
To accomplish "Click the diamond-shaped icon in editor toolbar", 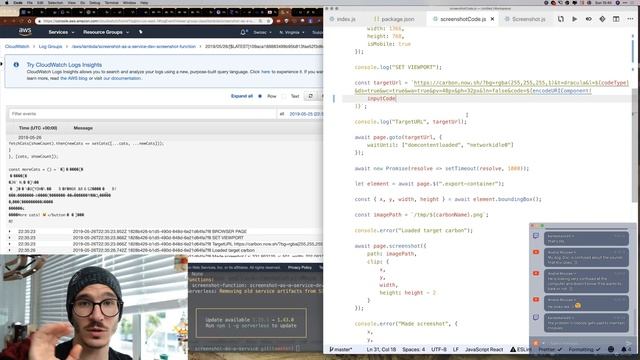I will coord(602,19).
